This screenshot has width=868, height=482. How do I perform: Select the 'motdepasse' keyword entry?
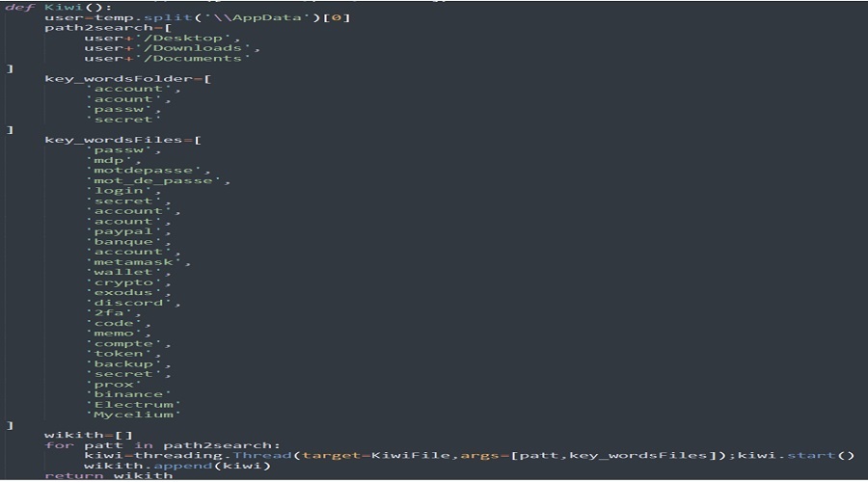pyautogui.click(x=143, y=171)
